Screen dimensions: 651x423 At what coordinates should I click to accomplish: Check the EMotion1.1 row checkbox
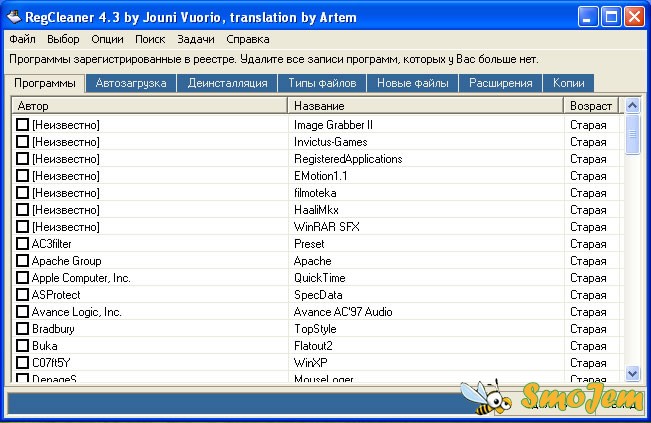22,176
